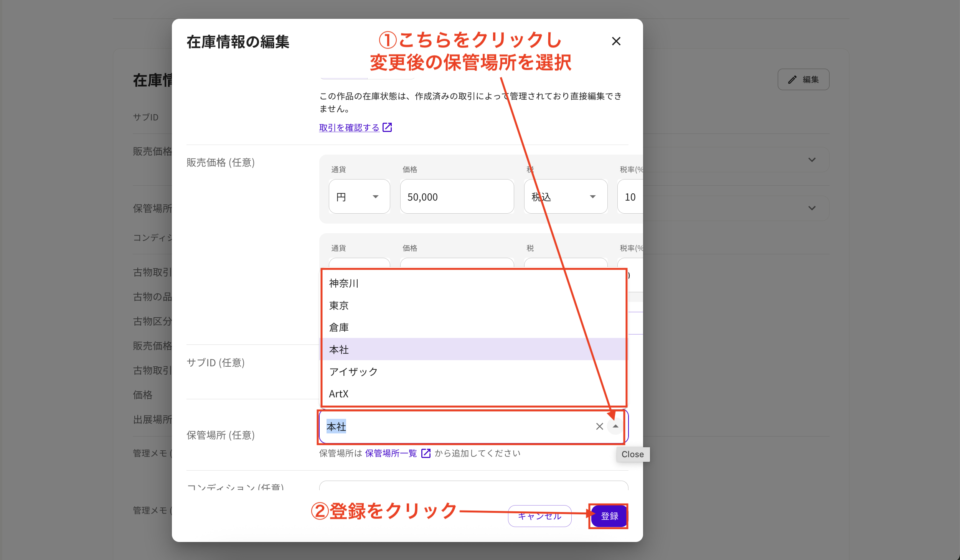Close the 在庫情報の編集 dialog
Image resolution: width=960 pixels, height=560 pixels.
(616, 41)
